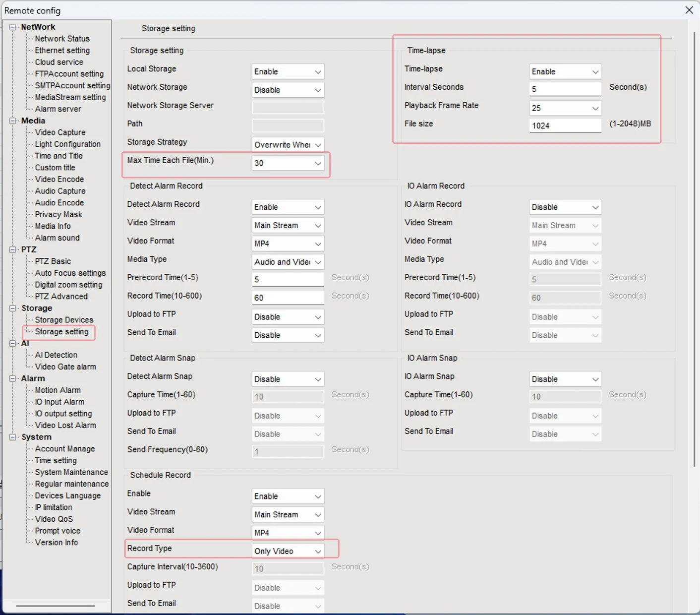Open Local Storage dropdown
Viewport: 700px width, 615px height.
coord(288,72)
